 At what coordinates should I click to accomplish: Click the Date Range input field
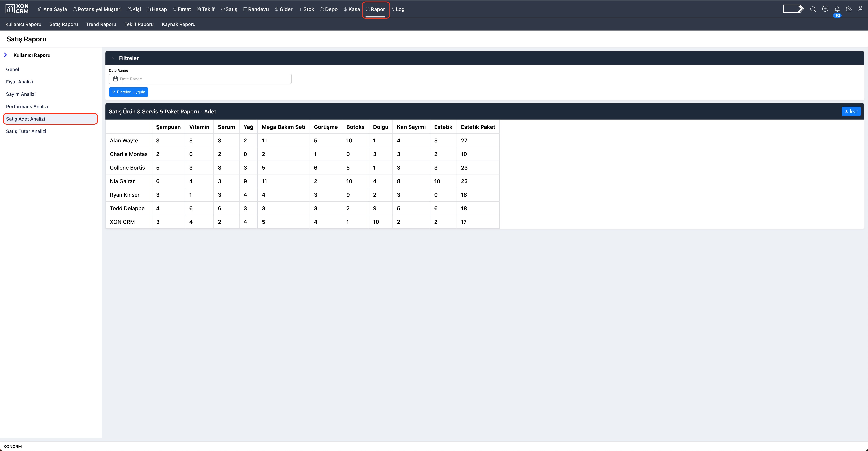[200, 79]
